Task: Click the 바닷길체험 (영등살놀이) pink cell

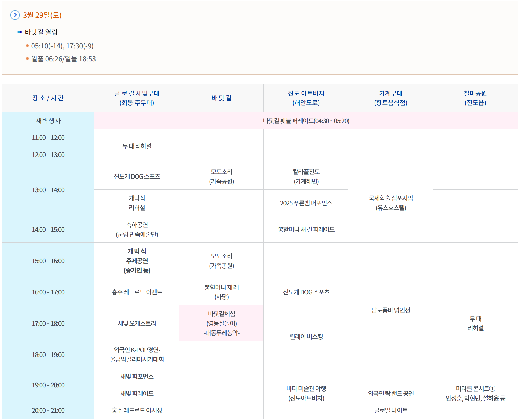Action: [221, 323]
